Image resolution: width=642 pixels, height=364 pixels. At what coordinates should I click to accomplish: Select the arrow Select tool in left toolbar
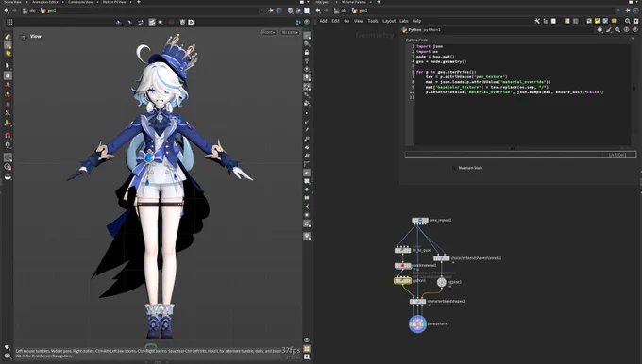[x=8, y=66]
